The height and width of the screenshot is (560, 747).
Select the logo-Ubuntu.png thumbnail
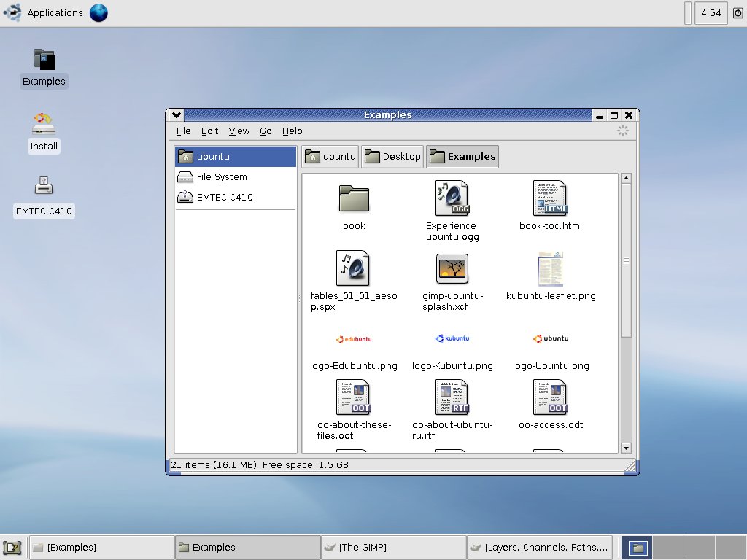[x=551, y=338]
